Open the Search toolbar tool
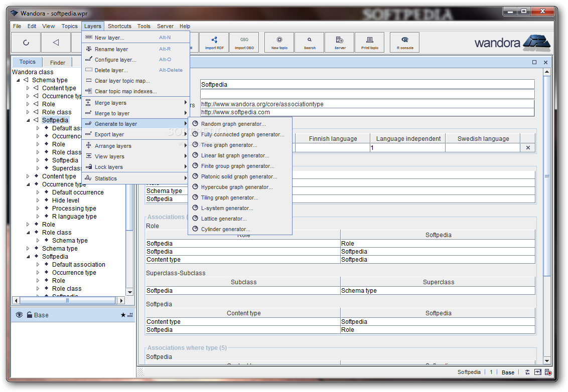The height and width of the screenshot is (392, 568). click(310, 42)
